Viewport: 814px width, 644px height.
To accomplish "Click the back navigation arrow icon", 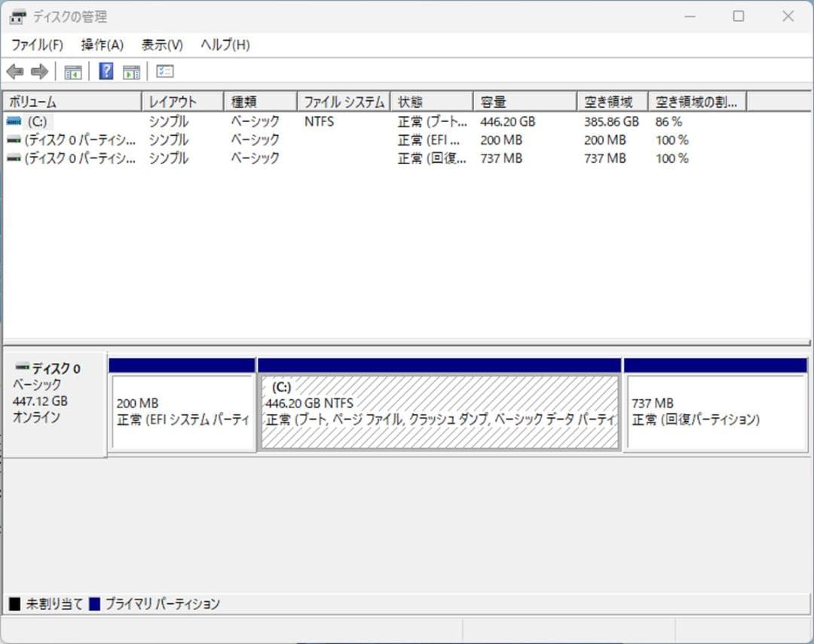I will click(15, 71).
